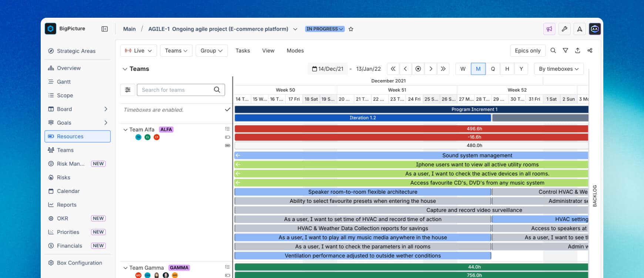Viewport: 644px width, 278px height.
Task: Go to previous period arrow
Action: (x=405, y=69)
